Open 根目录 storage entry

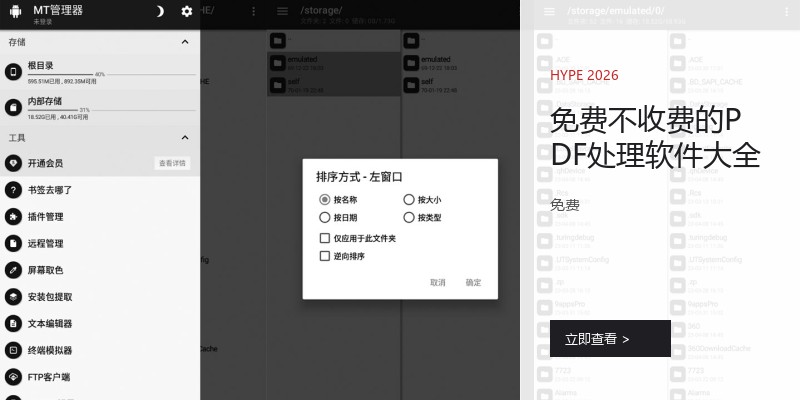coord(100,72)
